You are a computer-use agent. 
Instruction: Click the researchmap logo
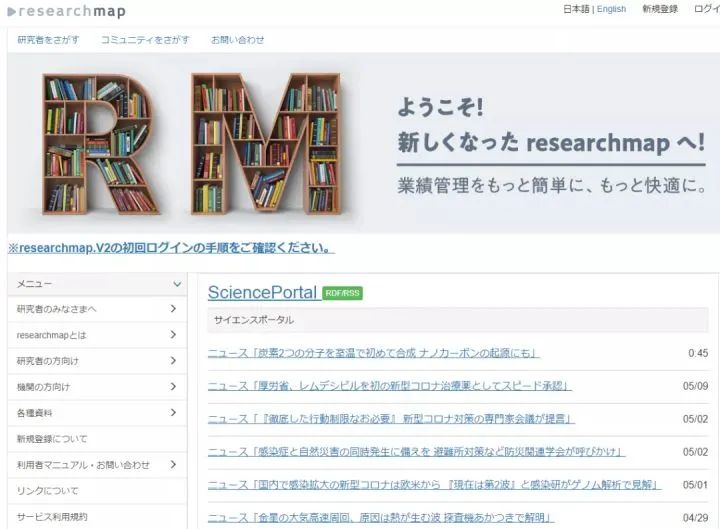tap(67, 11)
